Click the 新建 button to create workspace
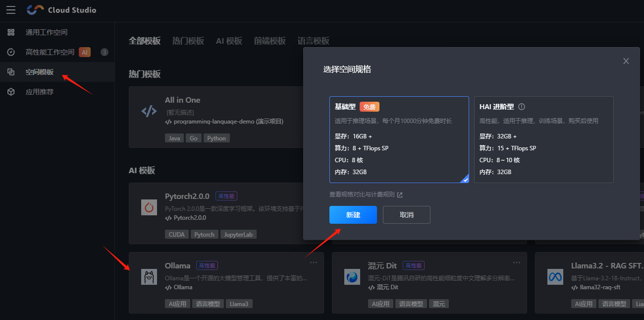The width and height of the screenshot is (644, 320). click(353, 215)
